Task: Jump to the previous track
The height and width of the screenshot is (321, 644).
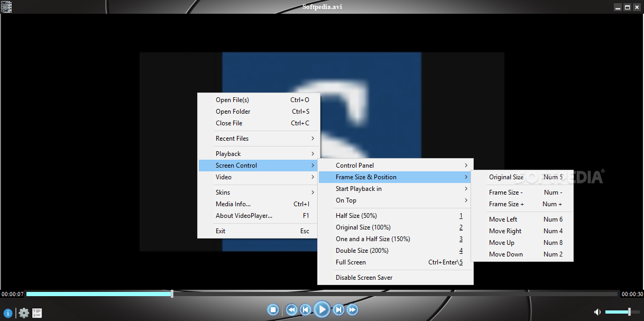Action: point(305,310)
